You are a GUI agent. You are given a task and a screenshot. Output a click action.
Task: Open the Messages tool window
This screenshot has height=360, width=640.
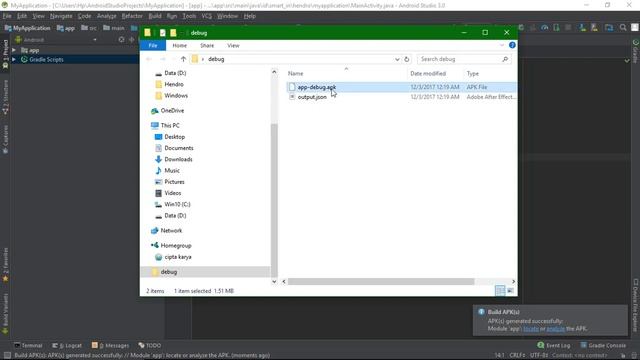click(x=110, y=345)
